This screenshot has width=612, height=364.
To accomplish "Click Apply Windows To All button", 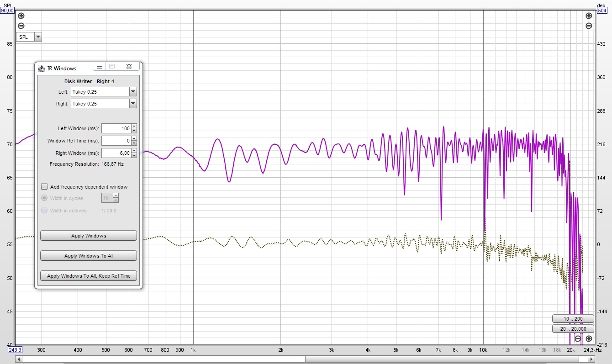I will [89, 256].
